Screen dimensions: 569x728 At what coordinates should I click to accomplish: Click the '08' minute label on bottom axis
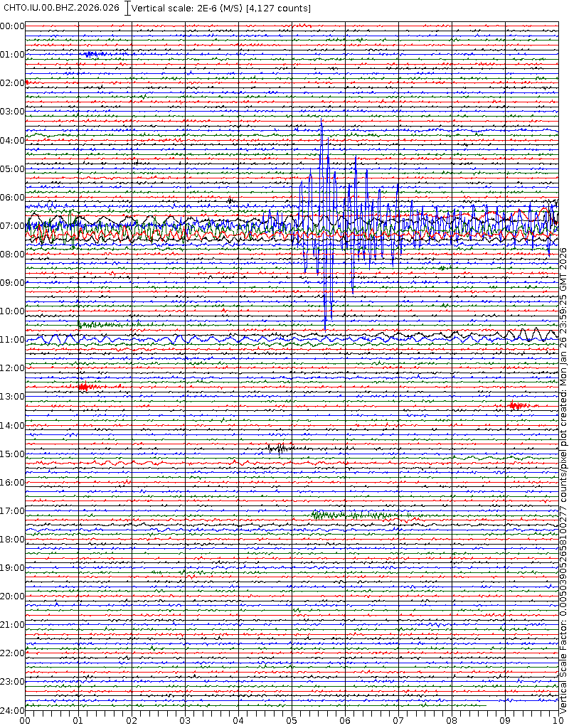(x=452, y=720)
